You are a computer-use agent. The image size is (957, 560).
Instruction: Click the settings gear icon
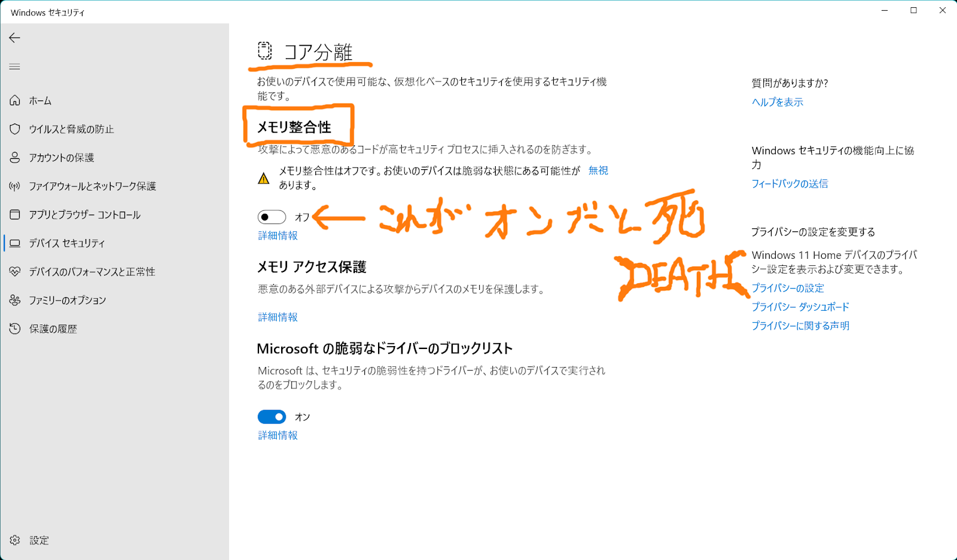point(15,540)
